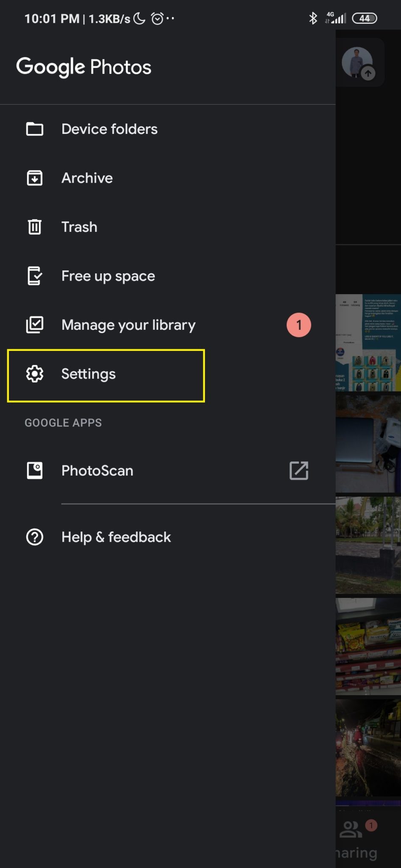Tap the Bluetooth status bar icon
The image size is (401, 868).
point(313,18)
